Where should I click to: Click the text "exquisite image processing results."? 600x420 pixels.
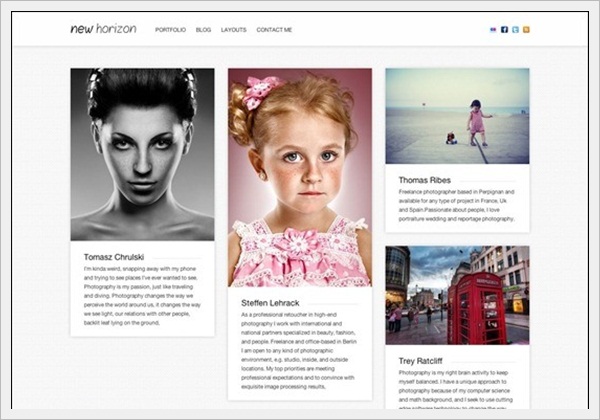pyautogui.click(x=283, y=387)
